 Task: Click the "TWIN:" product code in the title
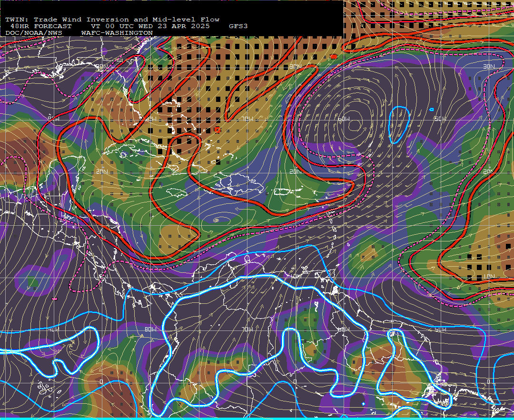17,20
